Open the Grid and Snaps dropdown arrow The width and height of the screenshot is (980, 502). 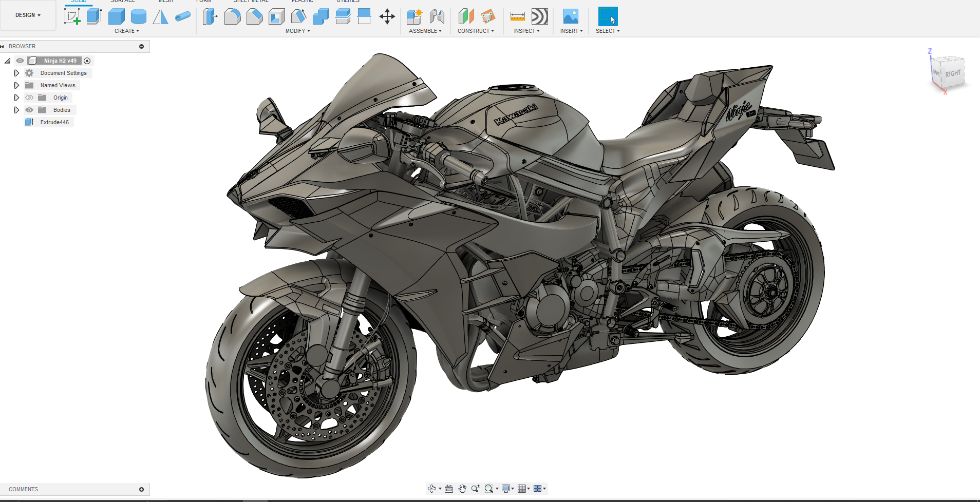529,489
